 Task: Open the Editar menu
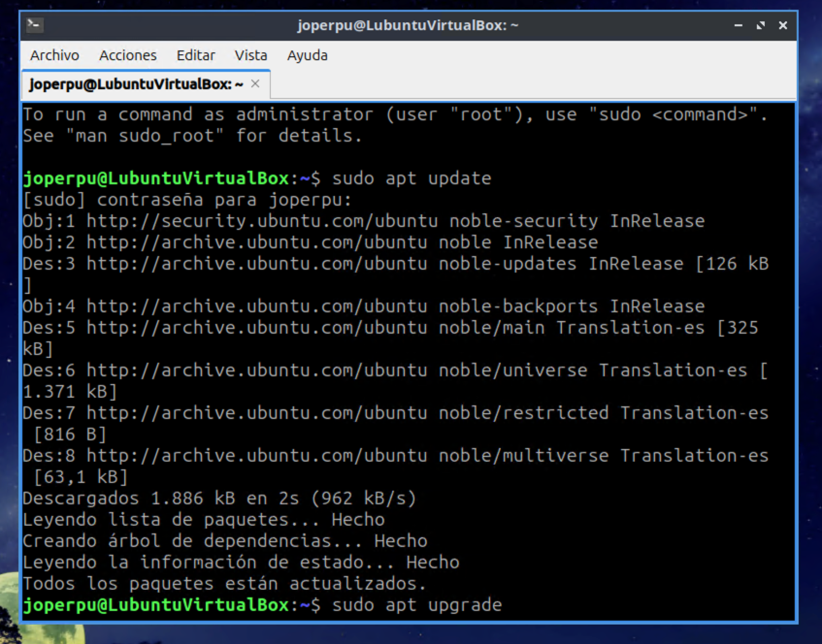click(196, 55)
